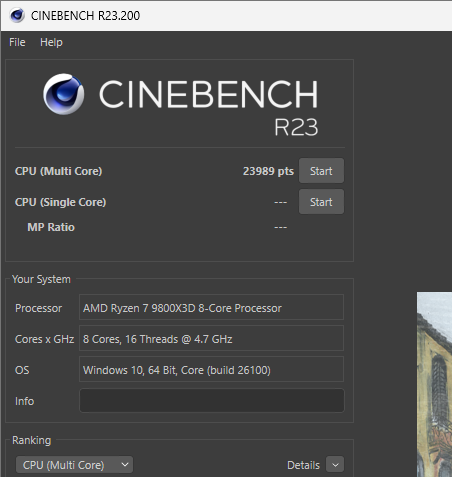
Task: Click the Cores x GHz label
Action: pos(44,339)
